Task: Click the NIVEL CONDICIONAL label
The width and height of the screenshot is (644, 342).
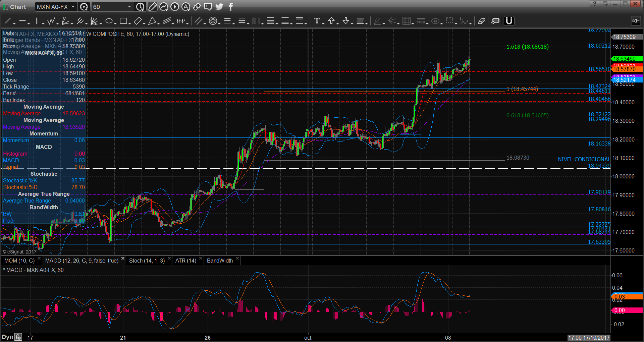Action: click(584, 160)
